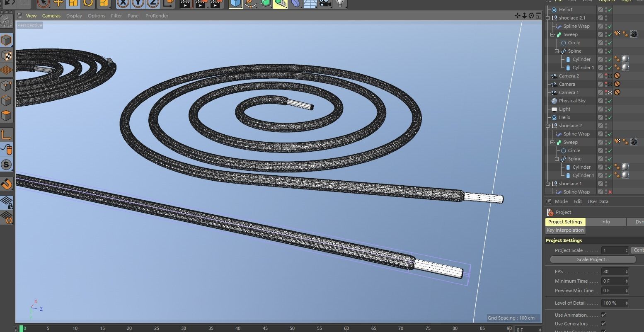The height and width of the screenshot is (332, 644).
Task: Add a Camera object from toolbar
Action: pyautogui.click(x=325, y=3)
